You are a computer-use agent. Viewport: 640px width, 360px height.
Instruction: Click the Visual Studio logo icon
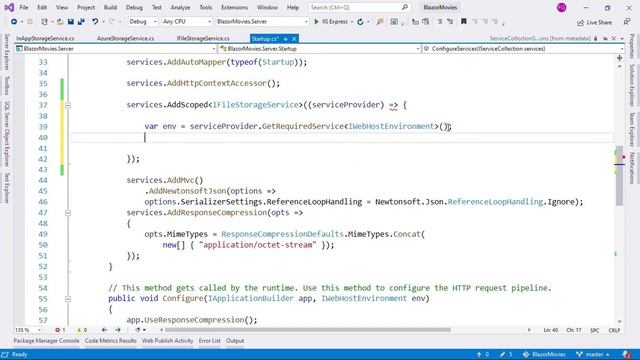(9, 7)
